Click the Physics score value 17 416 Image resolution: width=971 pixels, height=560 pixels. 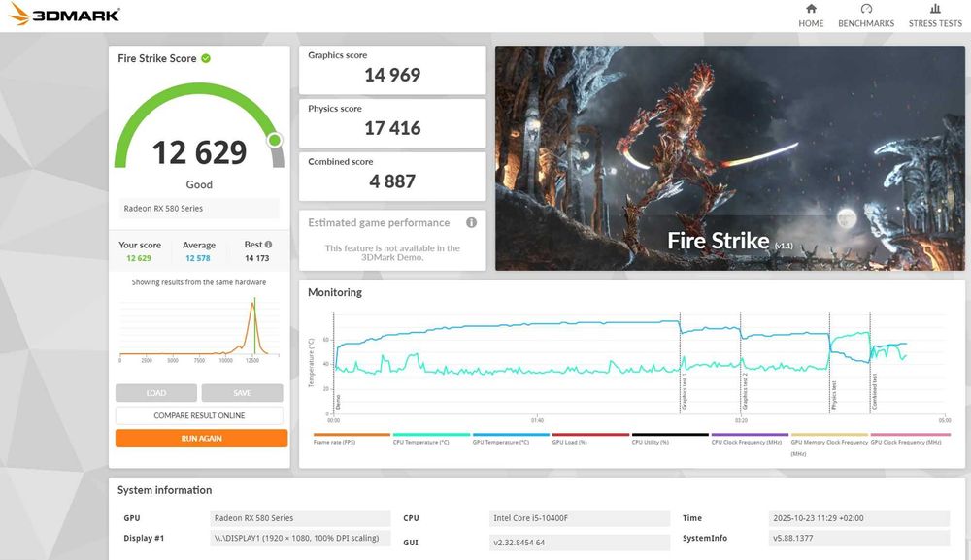tap(392, 128)
